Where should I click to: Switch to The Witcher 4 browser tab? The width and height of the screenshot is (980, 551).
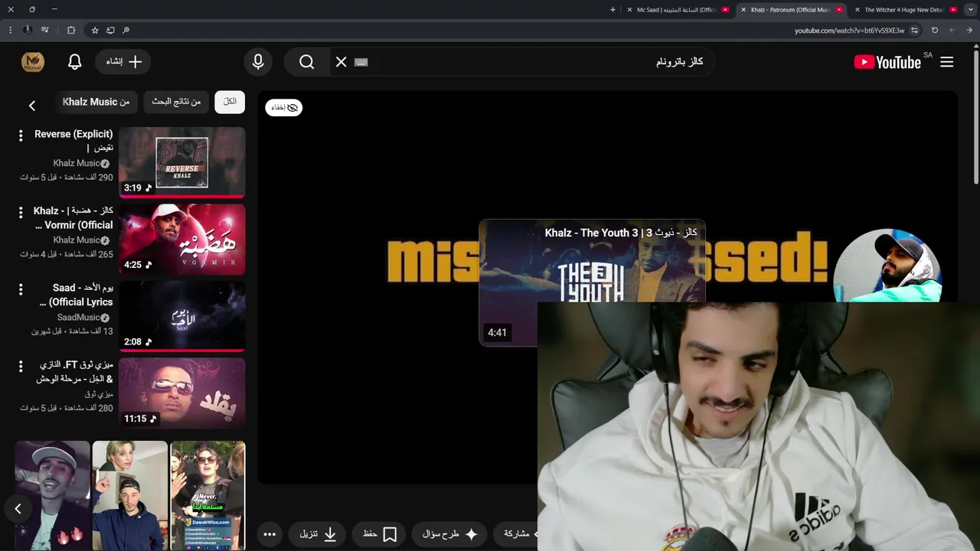(x=904, y=10)
